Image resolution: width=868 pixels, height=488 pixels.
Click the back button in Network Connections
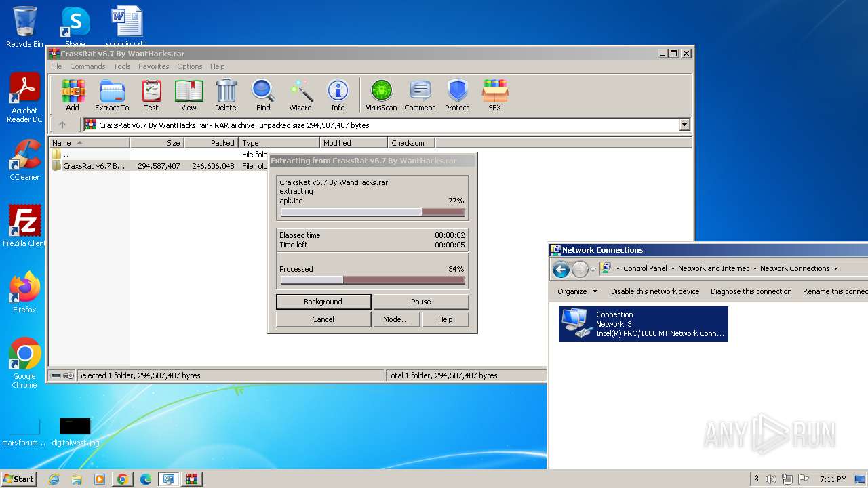[x=561, y=269]
